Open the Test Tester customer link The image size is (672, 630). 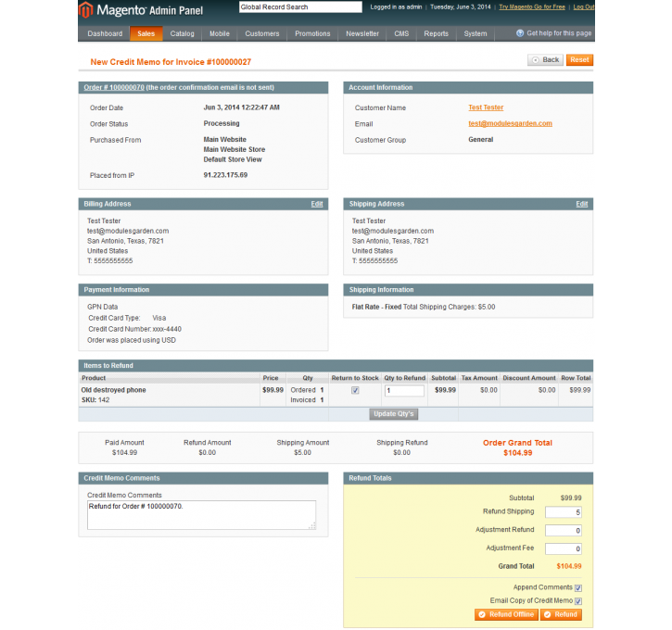486,107
